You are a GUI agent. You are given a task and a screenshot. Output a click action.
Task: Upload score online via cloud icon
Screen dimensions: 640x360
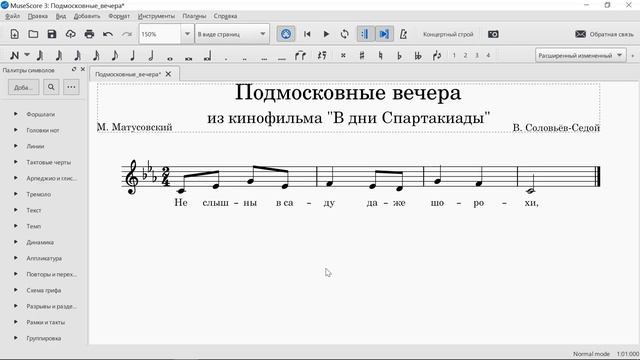(71, 34)
